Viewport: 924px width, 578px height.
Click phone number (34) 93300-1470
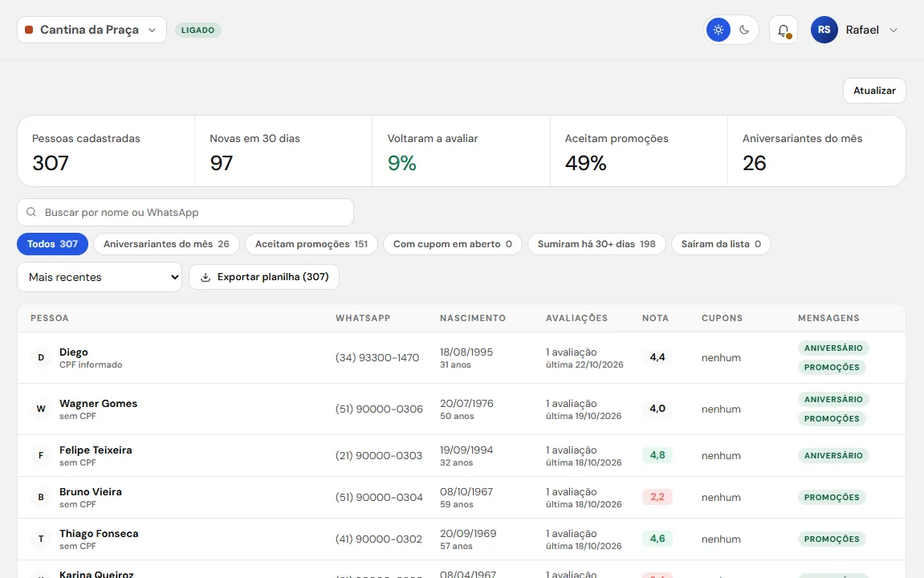pyautogui.click(x=377, y=358)
